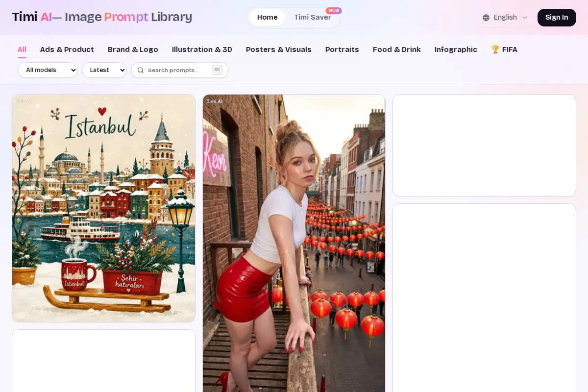Viewport: 588px width, 392px height.
Task: Focus the Search prompts field
Action: (x=180, y=70)
